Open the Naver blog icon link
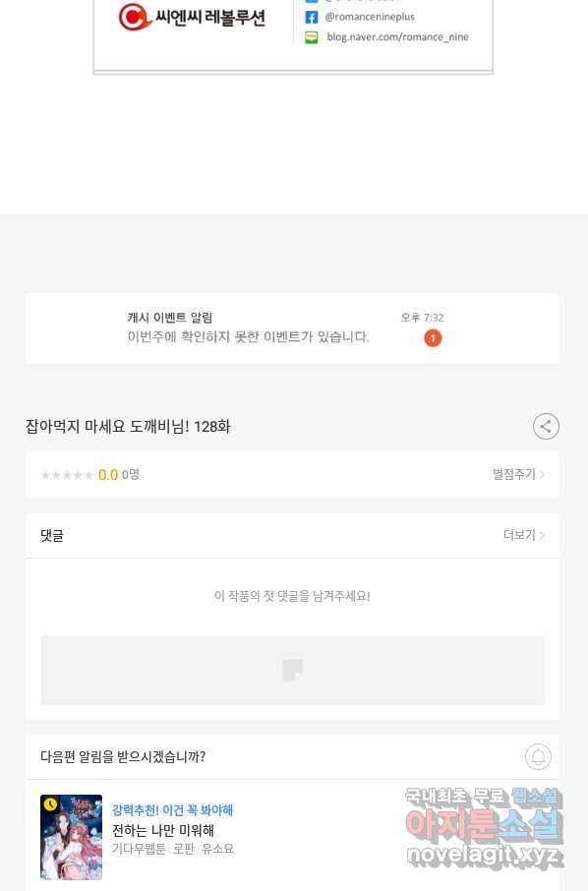The image size is (588, 891). tap(312, 37)
